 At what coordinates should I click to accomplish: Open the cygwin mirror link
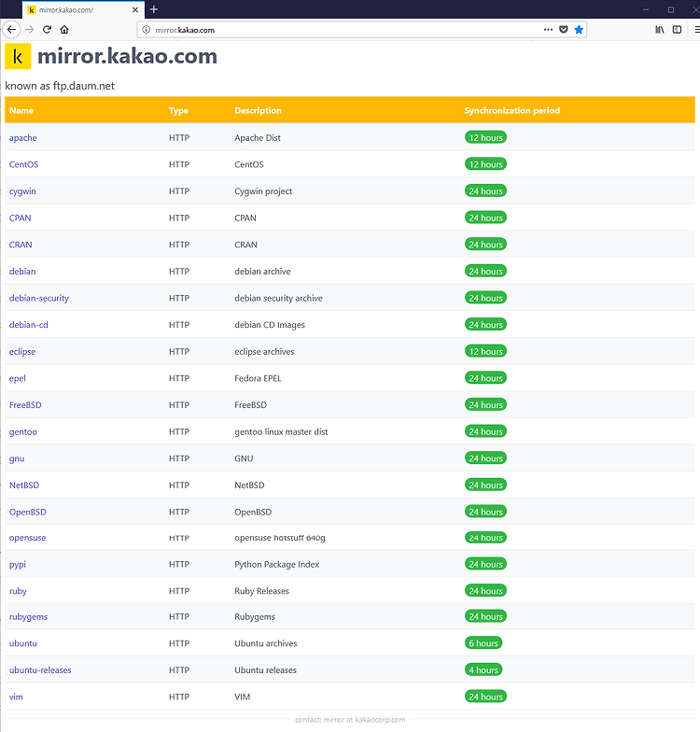click(22, 191)
